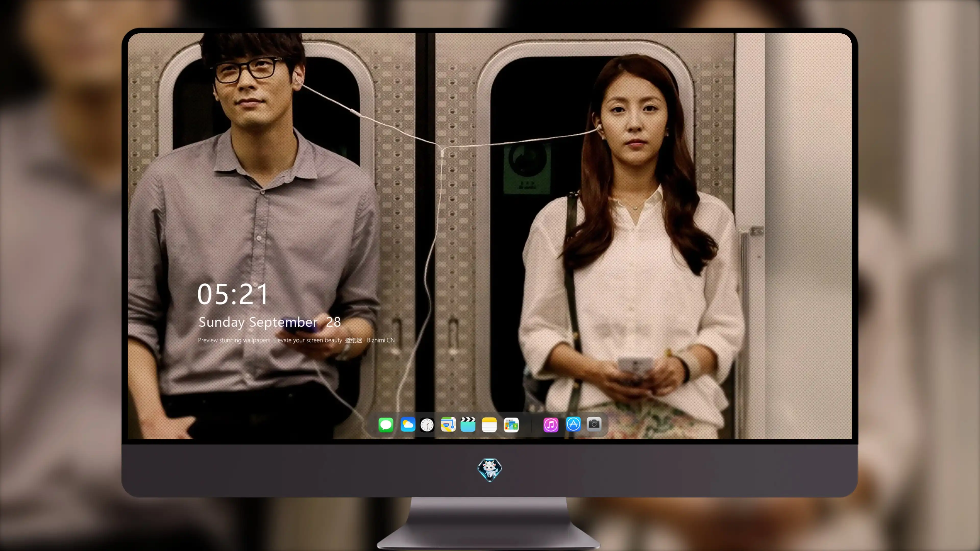Launch the Camera app in the dock
980x551 pixels.
(x=594, y=424)
